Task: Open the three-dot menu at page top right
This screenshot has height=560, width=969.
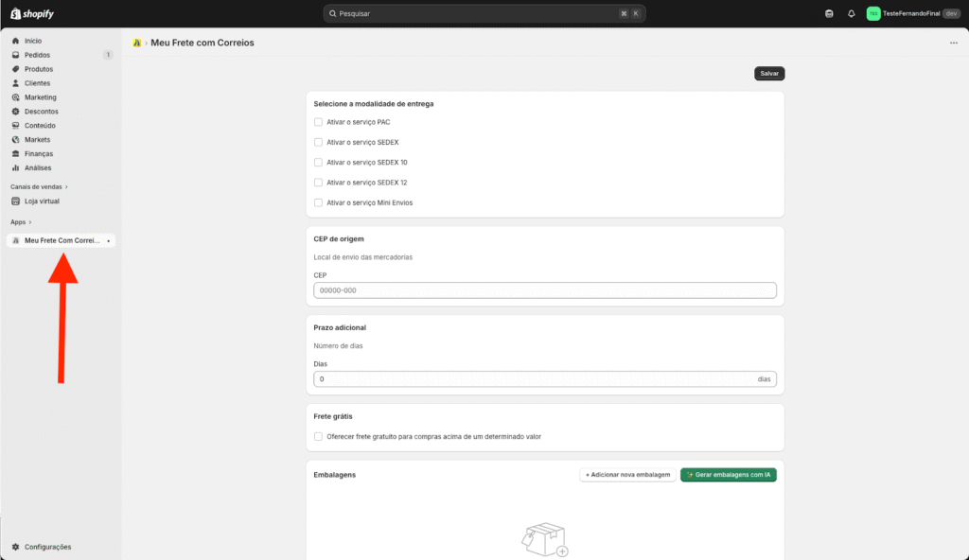Action: point(953,43)
